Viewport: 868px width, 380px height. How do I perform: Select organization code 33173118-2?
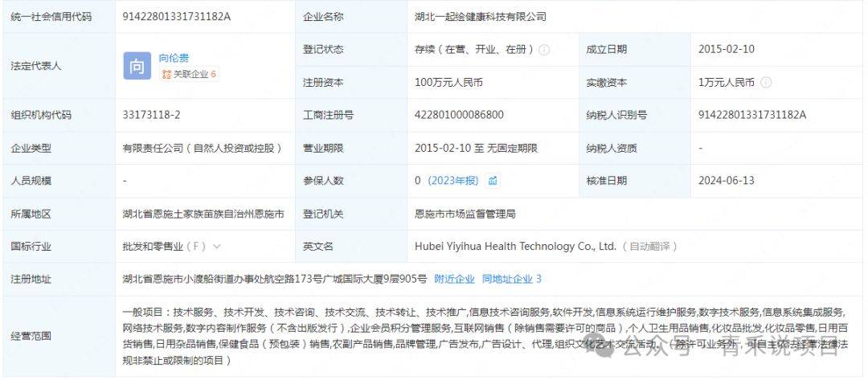click(x=151, y=115)
